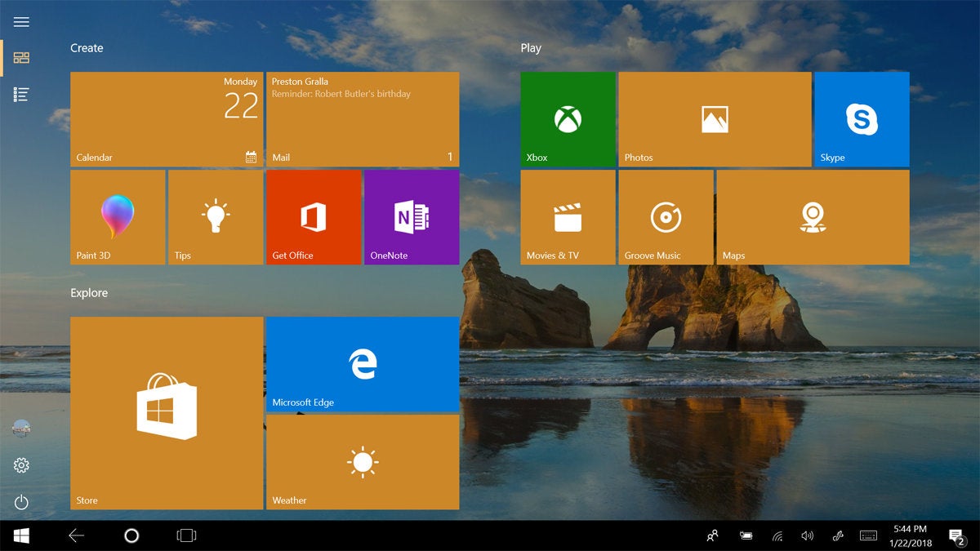Launch Microsoft Edge tile

[x=363, y=364]
